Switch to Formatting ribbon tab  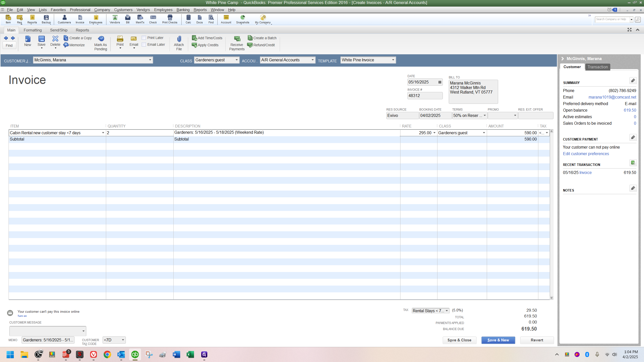click(x=33, y=30)
